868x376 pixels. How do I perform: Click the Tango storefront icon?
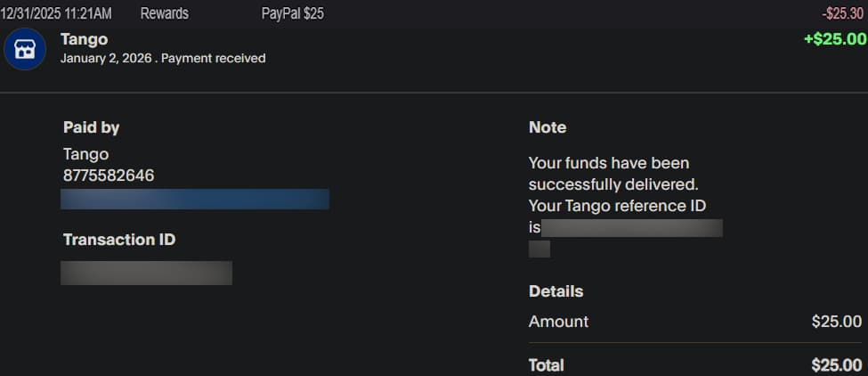pyautogui.click(x=25, y=49)
